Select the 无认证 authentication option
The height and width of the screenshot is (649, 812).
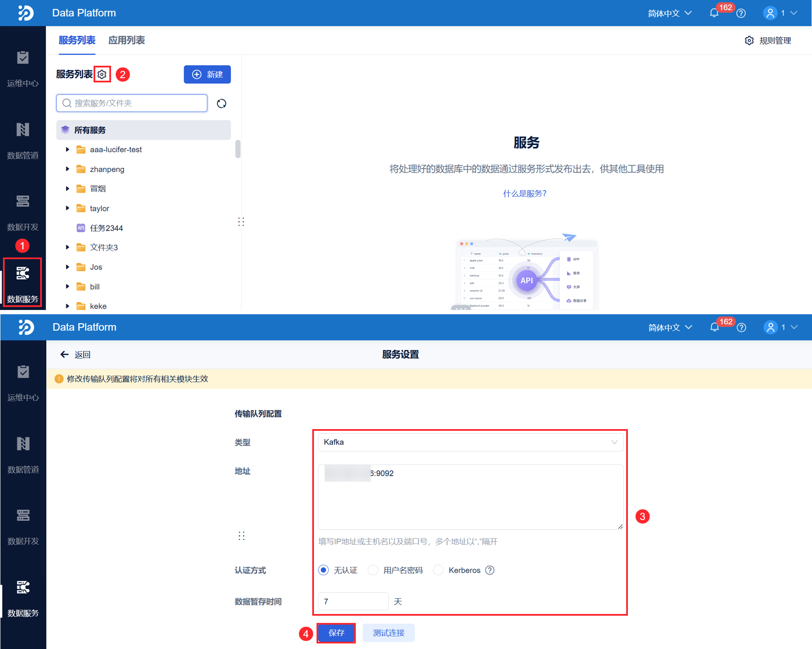click(323, 570)
